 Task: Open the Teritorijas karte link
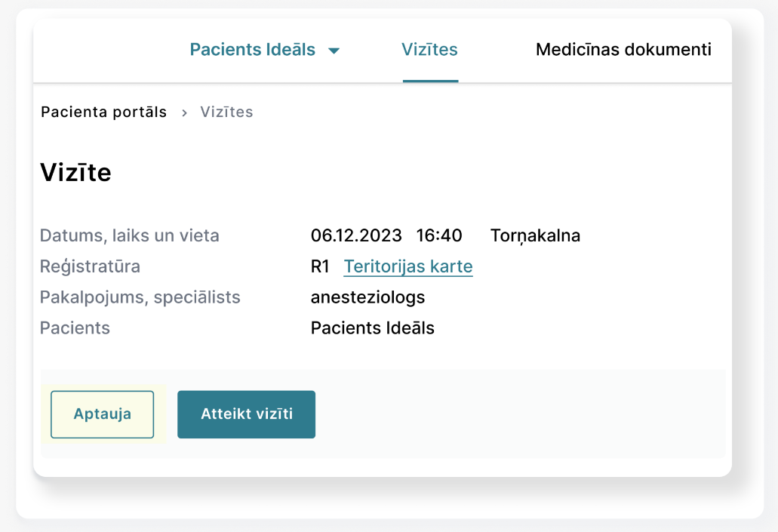tap(408, 266)
